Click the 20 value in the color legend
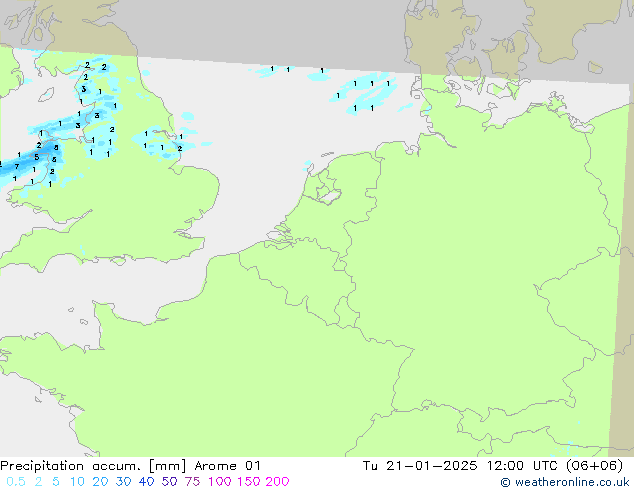 click(100, 482)
